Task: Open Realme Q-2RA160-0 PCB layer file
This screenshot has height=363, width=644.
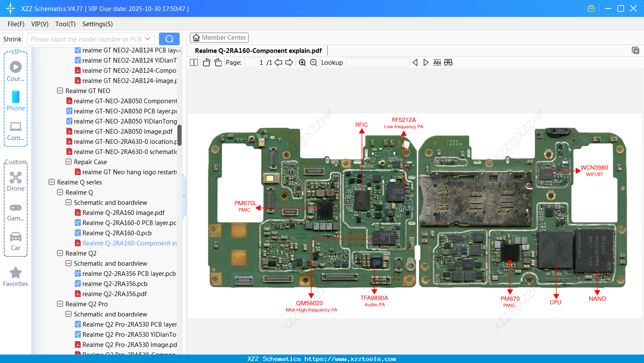Action: coord(126,223)
